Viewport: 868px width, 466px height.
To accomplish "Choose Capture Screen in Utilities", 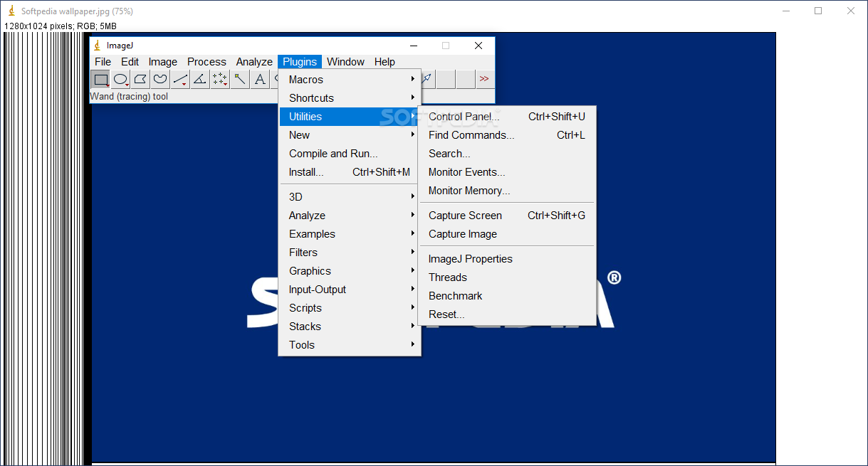I will click(x=507, y=216).
